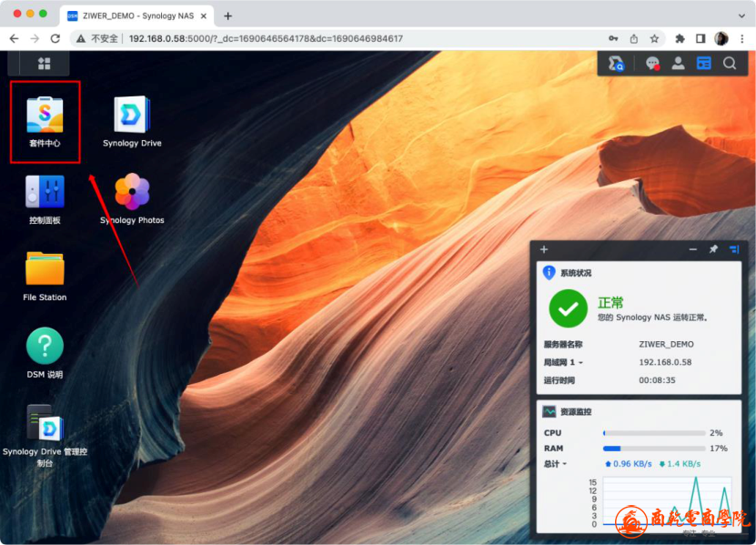Go forward in the browser
This screenshot has height=545, width=756.
35,38
